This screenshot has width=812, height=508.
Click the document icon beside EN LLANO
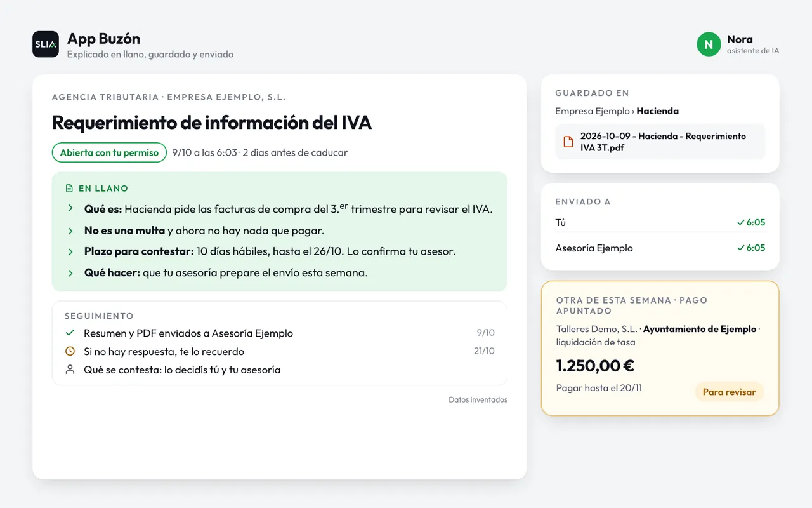[70, 189]
